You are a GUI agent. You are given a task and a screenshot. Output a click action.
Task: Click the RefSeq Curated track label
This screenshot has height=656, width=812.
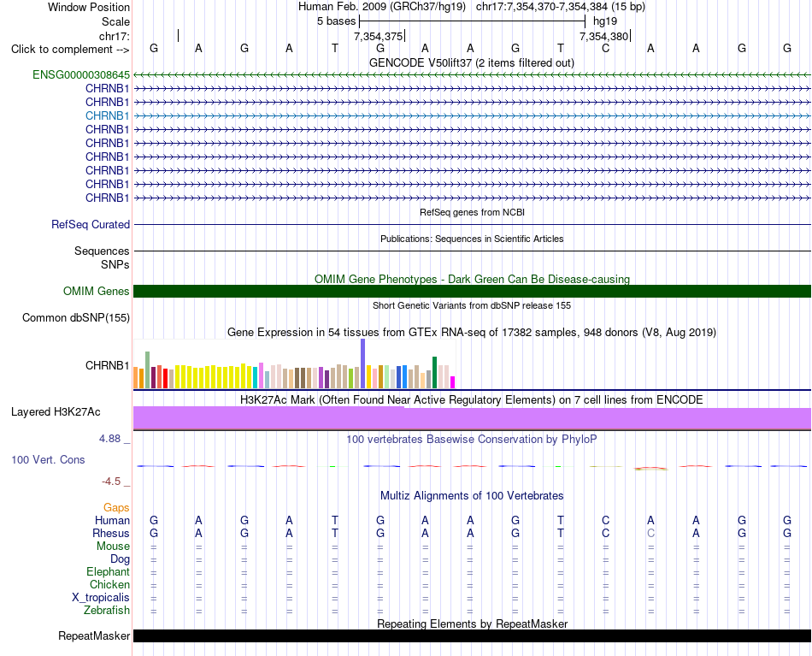click(91, 224)
